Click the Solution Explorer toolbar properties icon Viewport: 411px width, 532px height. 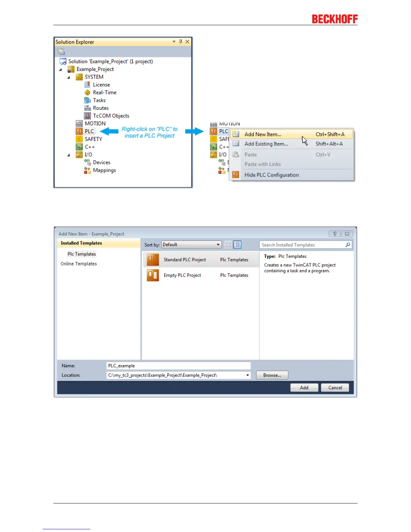pyautogui.click(x=61, y=51)
